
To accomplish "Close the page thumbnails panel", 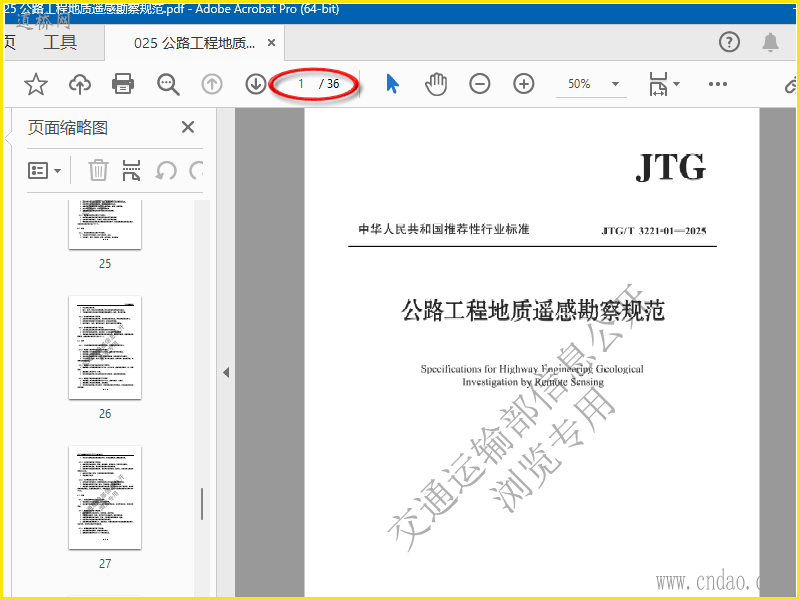I will (188, 127).
